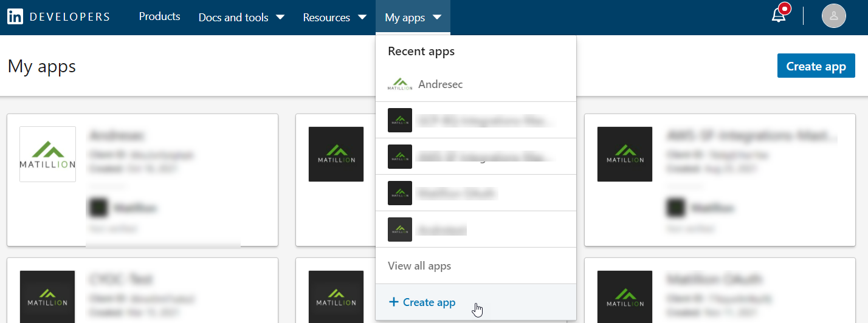Click the Resources caret arrow
The height and width of the screenshot is (323, 868).
[362, 17]
